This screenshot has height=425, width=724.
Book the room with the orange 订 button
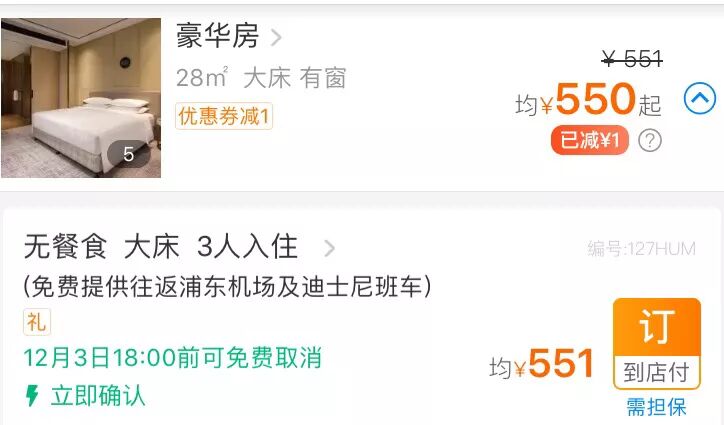click(x=657, y=327)
